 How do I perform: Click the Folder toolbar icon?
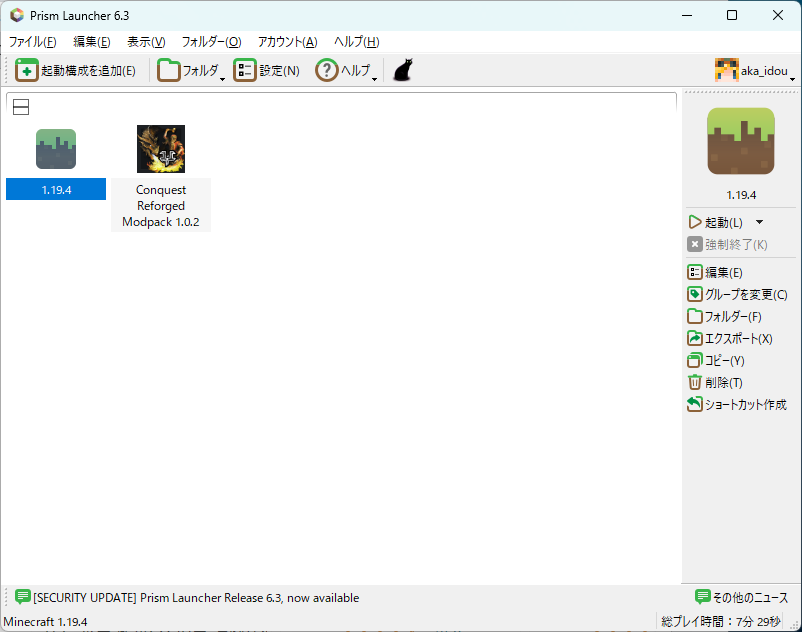(168, 70)
